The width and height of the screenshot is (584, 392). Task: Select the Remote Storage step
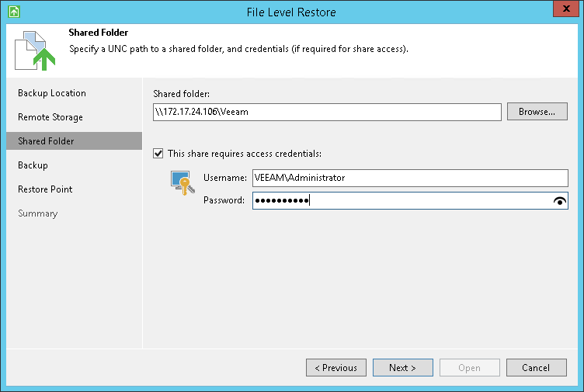(x=50, y=117)
